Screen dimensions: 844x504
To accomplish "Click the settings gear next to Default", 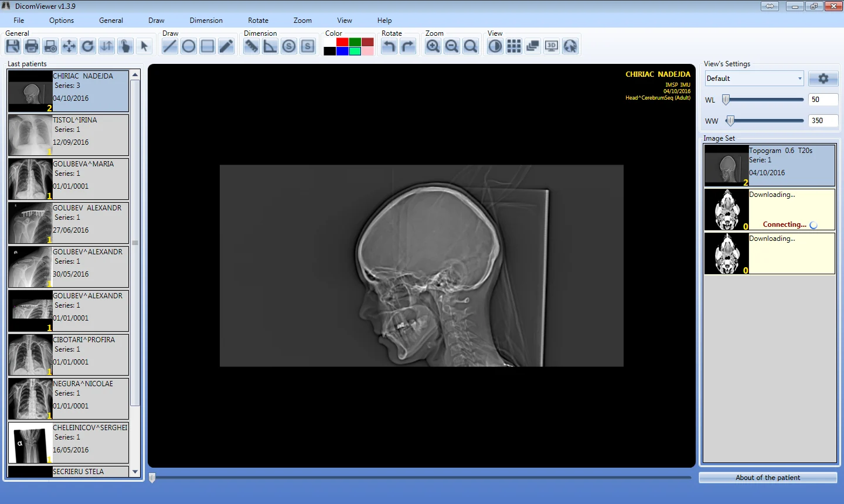I will point(823,79).
